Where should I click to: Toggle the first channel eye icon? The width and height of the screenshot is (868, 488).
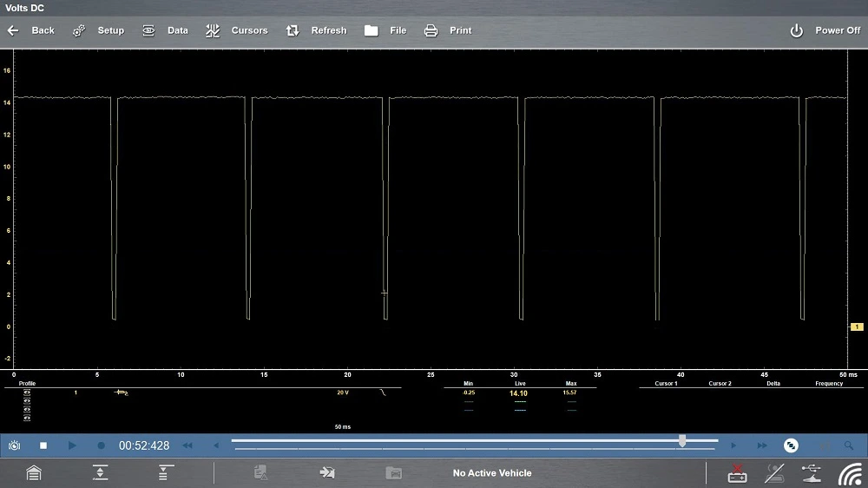27,392
